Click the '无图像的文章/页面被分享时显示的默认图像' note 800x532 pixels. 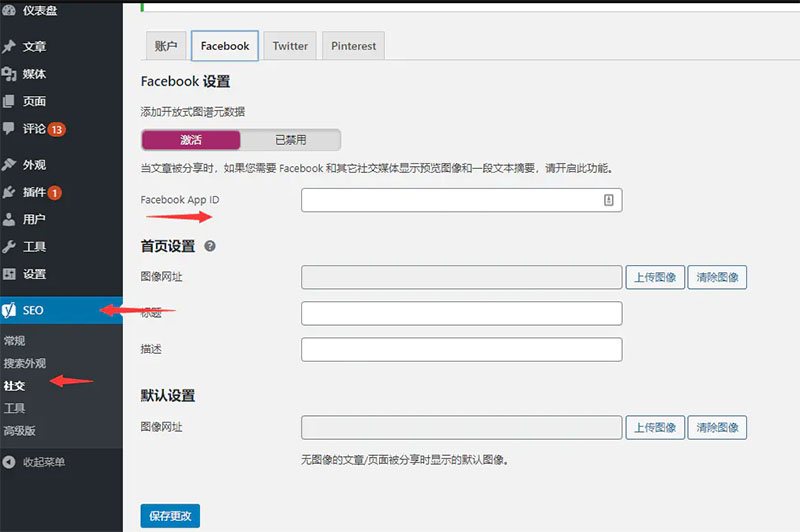404,460
